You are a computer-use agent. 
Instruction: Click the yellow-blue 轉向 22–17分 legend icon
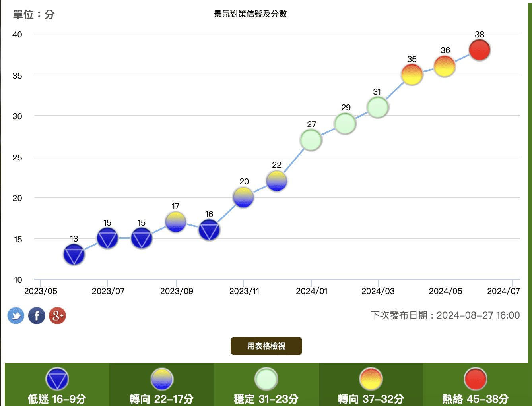(x=162, y=379)
